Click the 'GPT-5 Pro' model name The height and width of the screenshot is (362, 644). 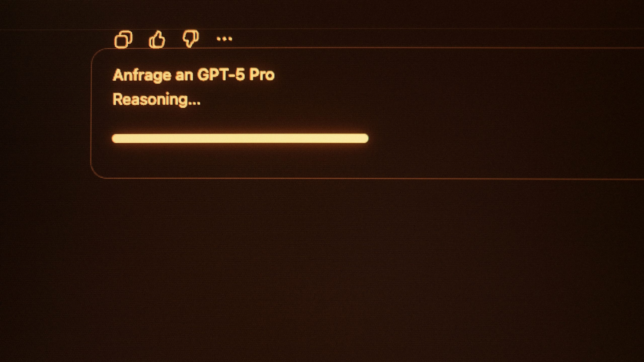click(236, 75)
